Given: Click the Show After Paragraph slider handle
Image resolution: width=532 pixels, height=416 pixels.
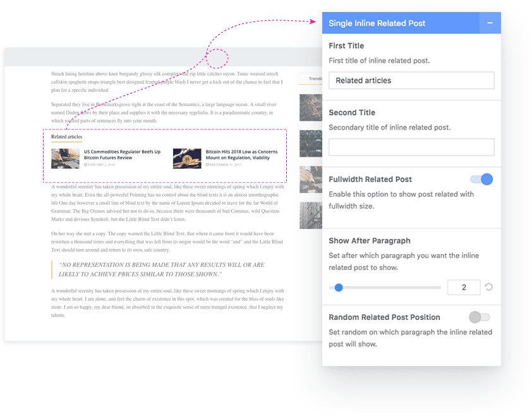Looking at the screenshot, I should [339, 288].
